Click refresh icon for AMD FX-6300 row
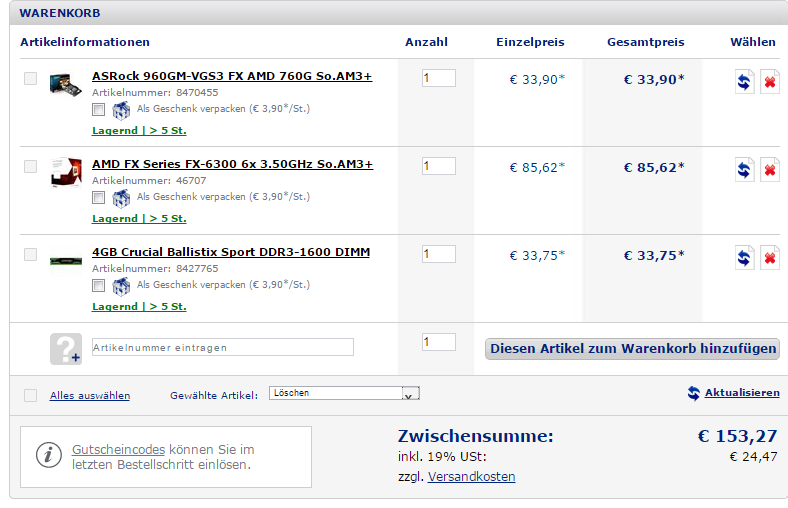Screen dimensions: 788x508 (x=744, y=169)
